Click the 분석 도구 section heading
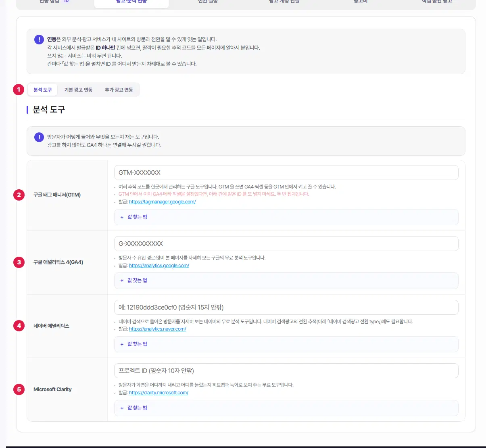The image size is (486, 448). [x=49, y=109]
